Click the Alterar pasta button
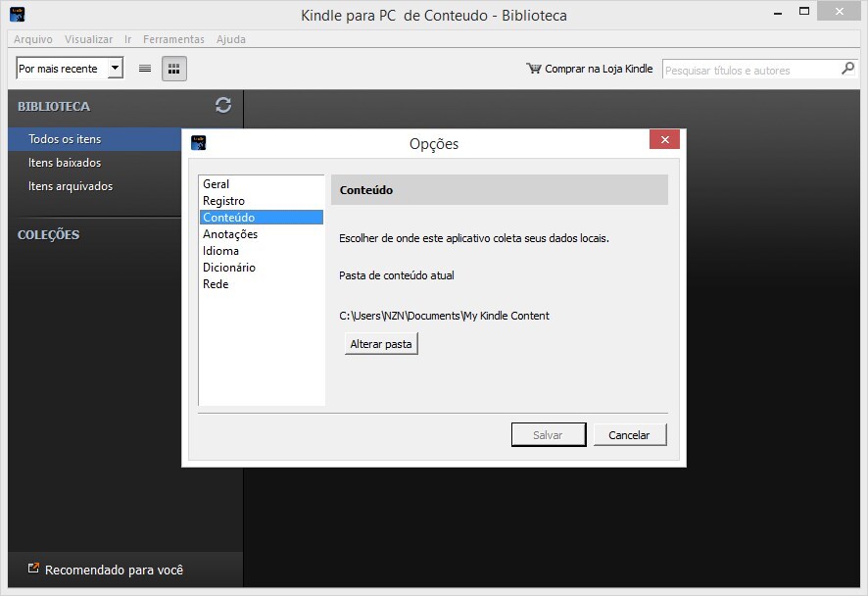Viewport: 868px width, 596px height. point(381,344)
